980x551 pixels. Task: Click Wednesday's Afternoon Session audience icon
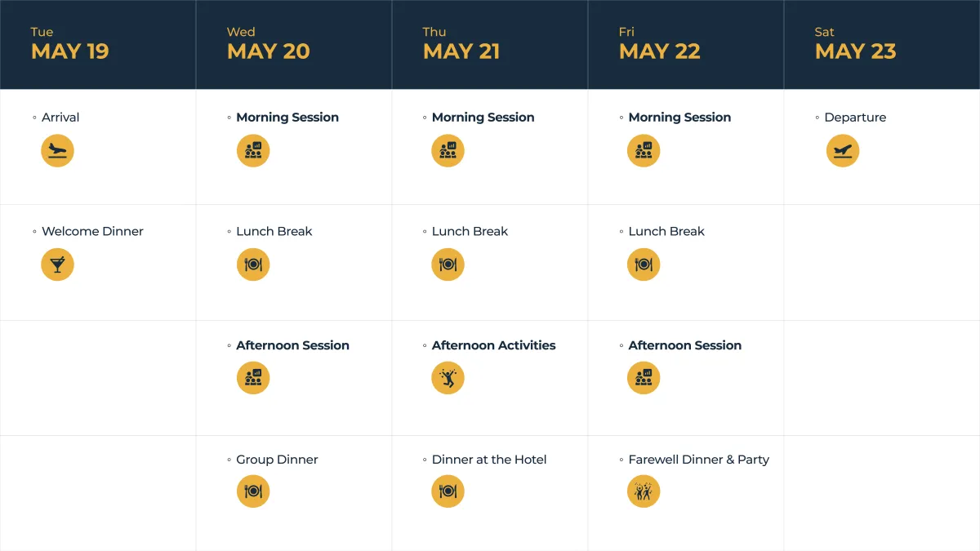pyautogui.click(x=253, y=378)
